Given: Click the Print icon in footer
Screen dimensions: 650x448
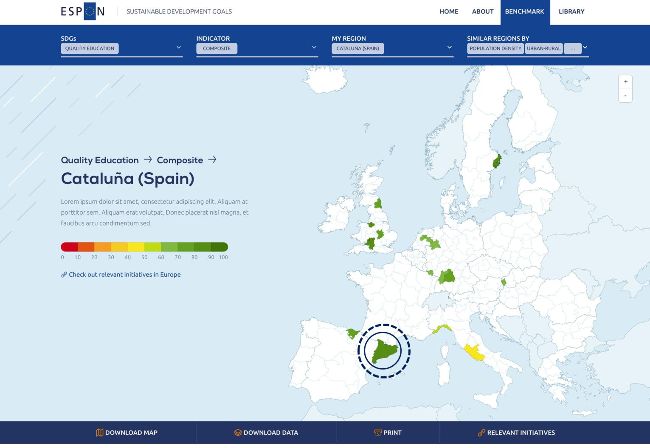Looking at the screenshot, I should 377,433.
